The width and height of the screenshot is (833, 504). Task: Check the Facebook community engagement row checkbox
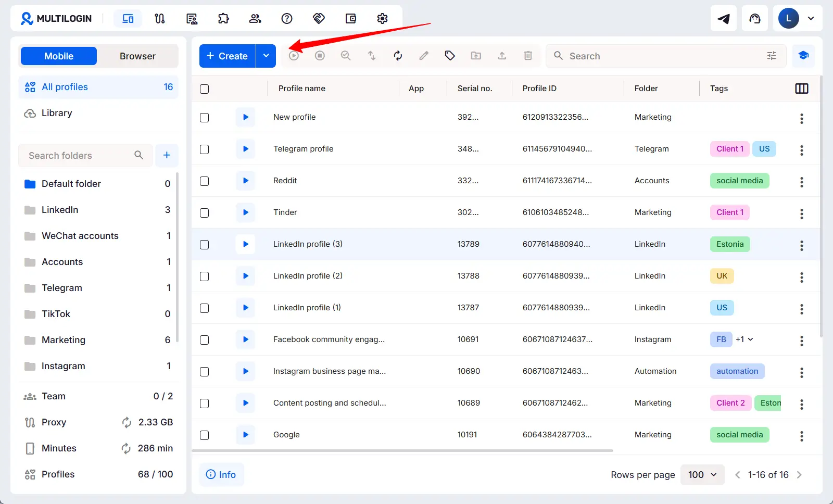[x=205, y=340]
